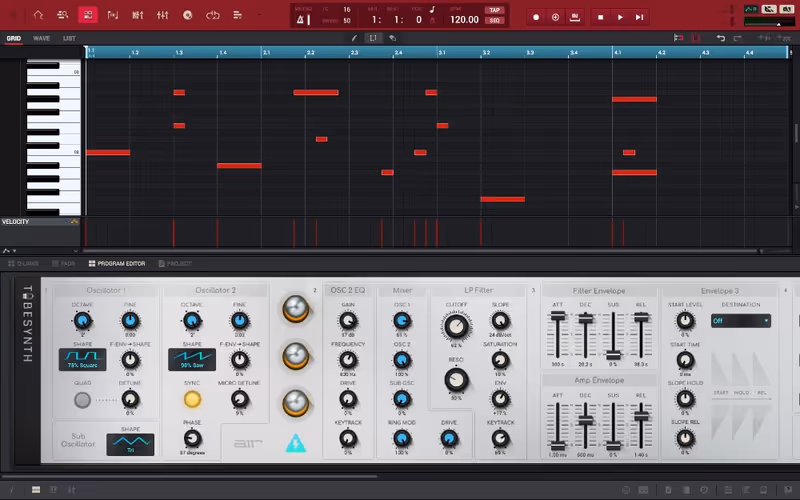Image resolution: width=800 pixels, height=500 pixels.
Task: Open Oscillator 2 shape selector 98% Saw
Action: (x=192, y=360)
